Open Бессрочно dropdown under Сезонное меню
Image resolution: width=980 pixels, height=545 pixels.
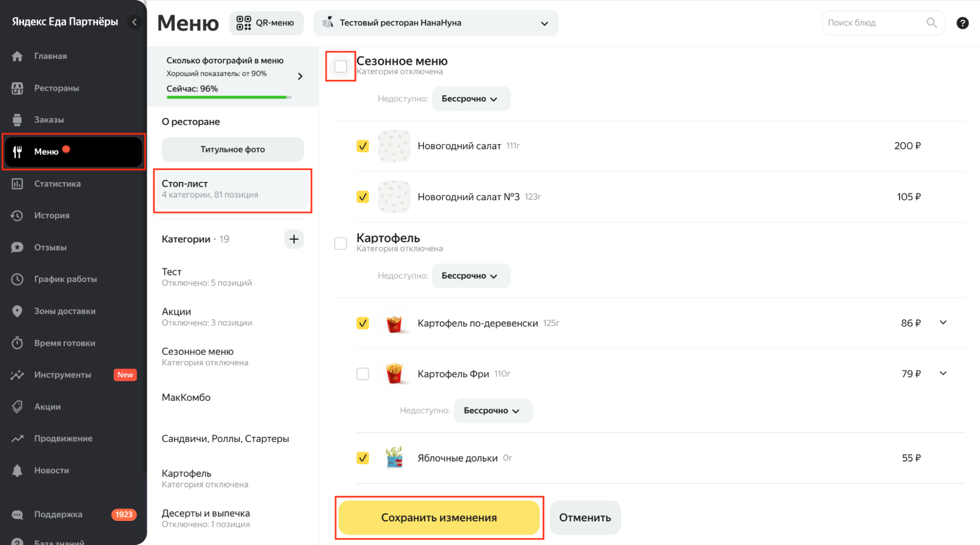click(x=471, y=99)
